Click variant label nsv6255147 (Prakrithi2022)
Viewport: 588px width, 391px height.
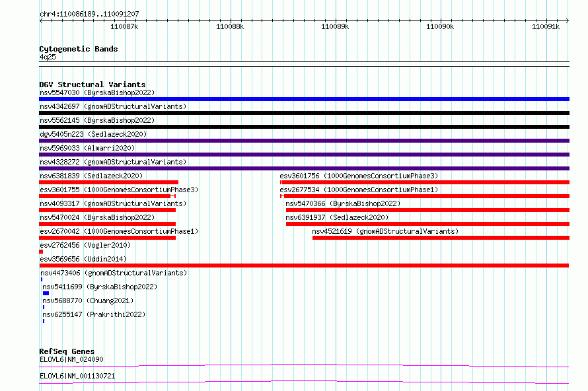[94, 314]
